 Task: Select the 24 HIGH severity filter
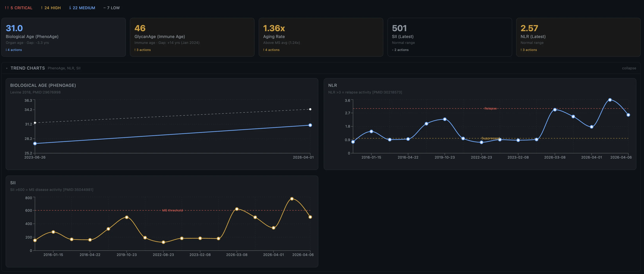51,8
